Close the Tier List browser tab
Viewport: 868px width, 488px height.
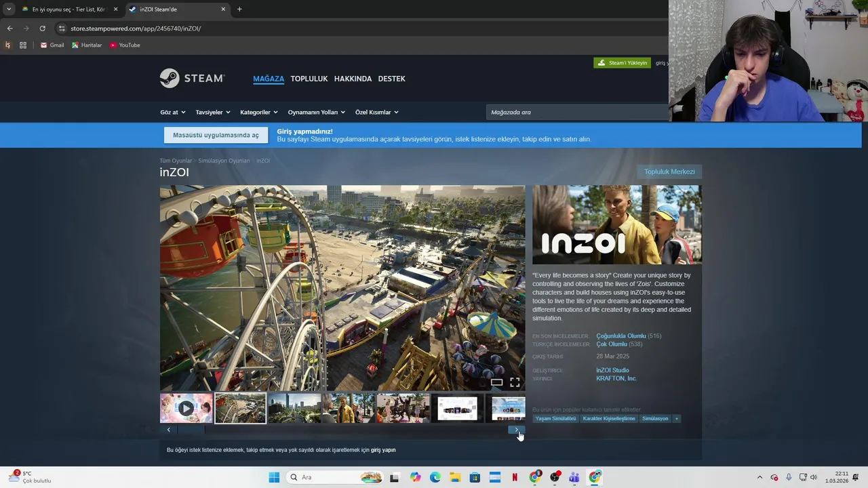tap(115, 9)
